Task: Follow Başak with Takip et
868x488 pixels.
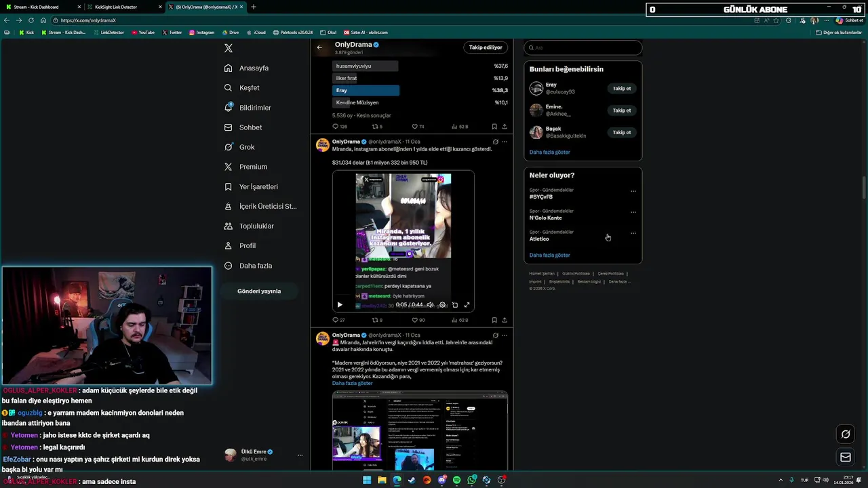Action: [622, 132]
